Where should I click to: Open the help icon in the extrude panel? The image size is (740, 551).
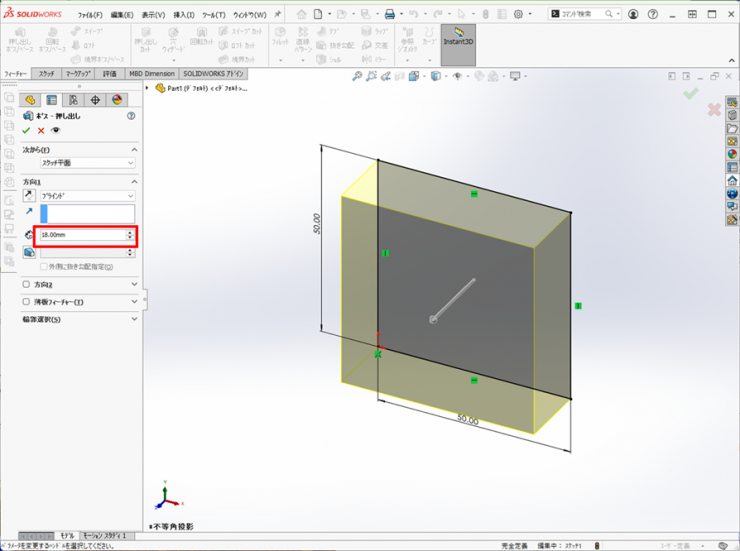131,116
